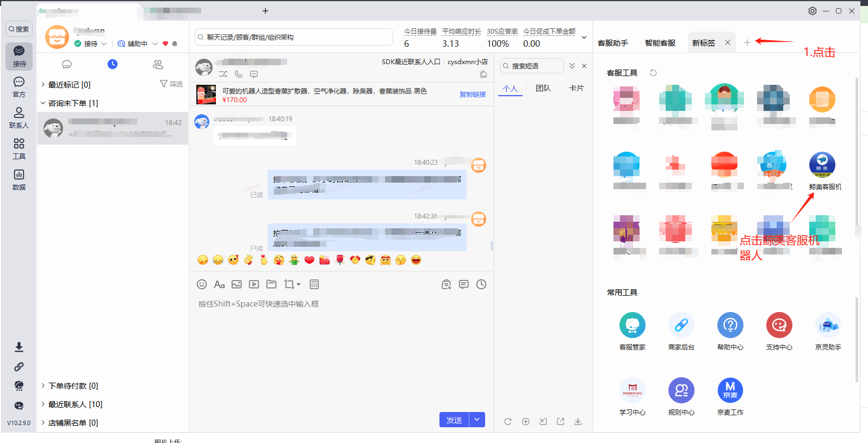Image resolution: width=868 pixels, height=443 pixels.
Task: Click the emoji picker icon in input toolbar
Action: point(202,284)
